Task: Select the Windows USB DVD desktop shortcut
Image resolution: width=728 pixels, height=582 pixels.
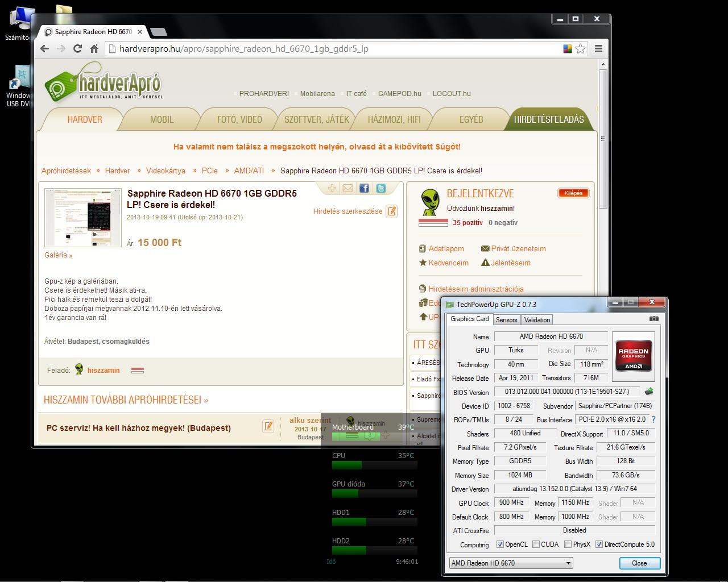Action: [x=20, y=86]
